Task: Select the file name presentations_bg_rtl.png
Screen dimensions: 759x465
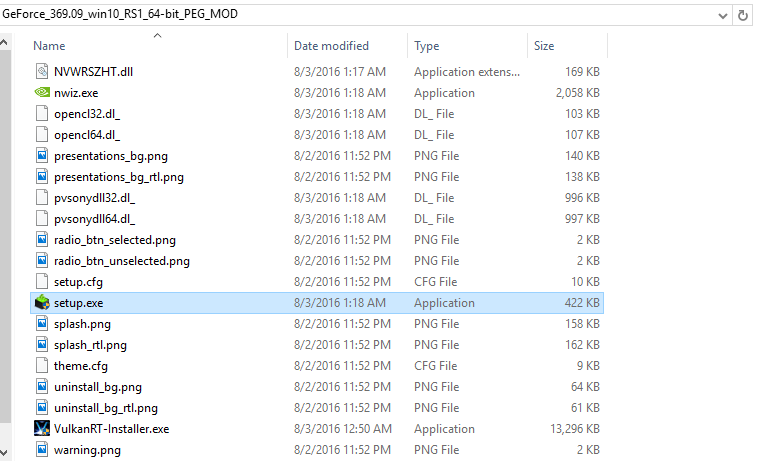Action: point(119,177)
